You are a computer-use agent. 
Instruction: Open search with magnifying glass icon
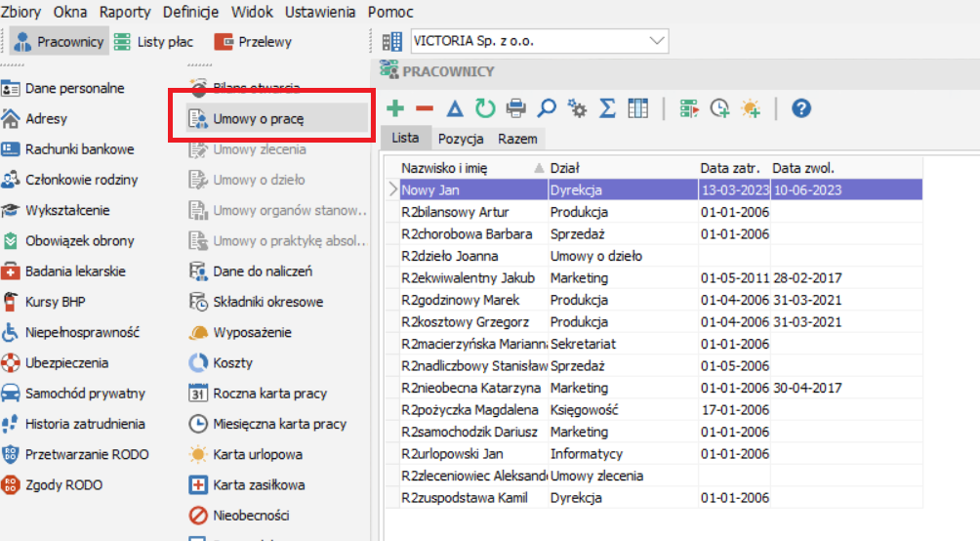(x=547, y=108)
